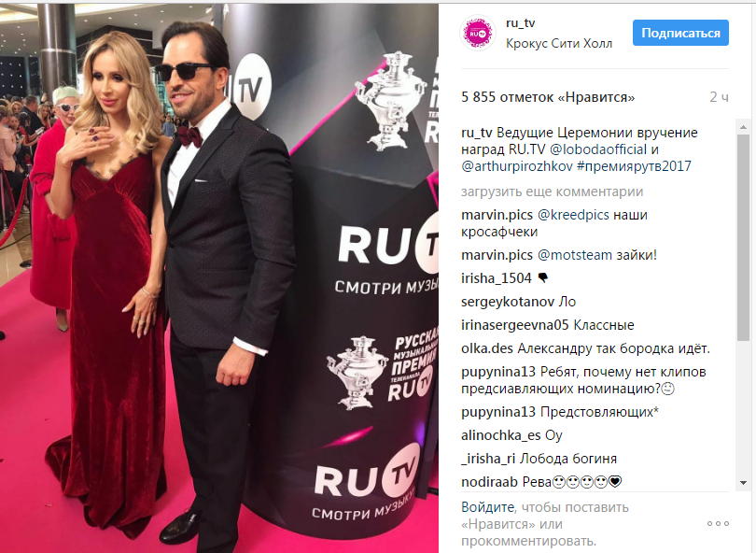This screenshot has height=553, width=756.
Task: Open the post photo of the hosts
Action: [219, 278]
